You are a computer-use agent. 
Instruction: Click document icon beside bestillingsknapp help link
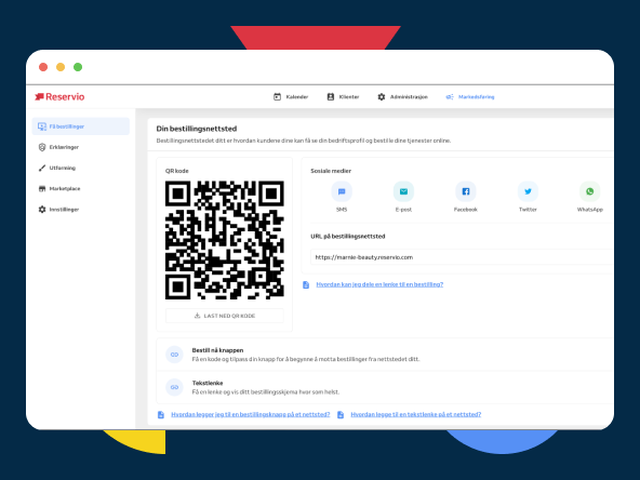click(161, 415)
